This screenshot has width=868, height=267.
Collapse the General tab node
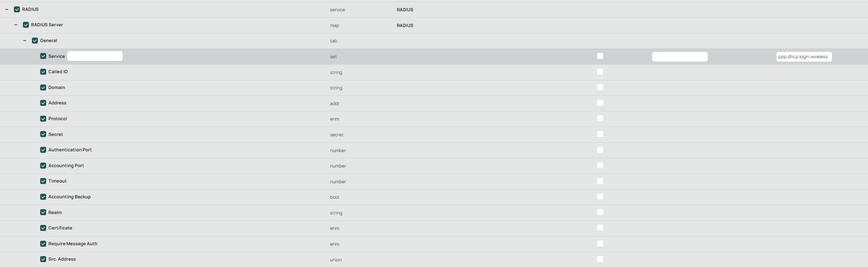pyautogui.click(x=25, y=41)
